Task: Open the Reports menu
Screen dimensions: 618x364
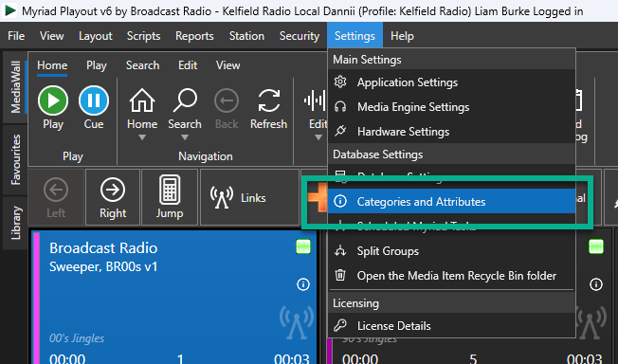Action: 194,36
